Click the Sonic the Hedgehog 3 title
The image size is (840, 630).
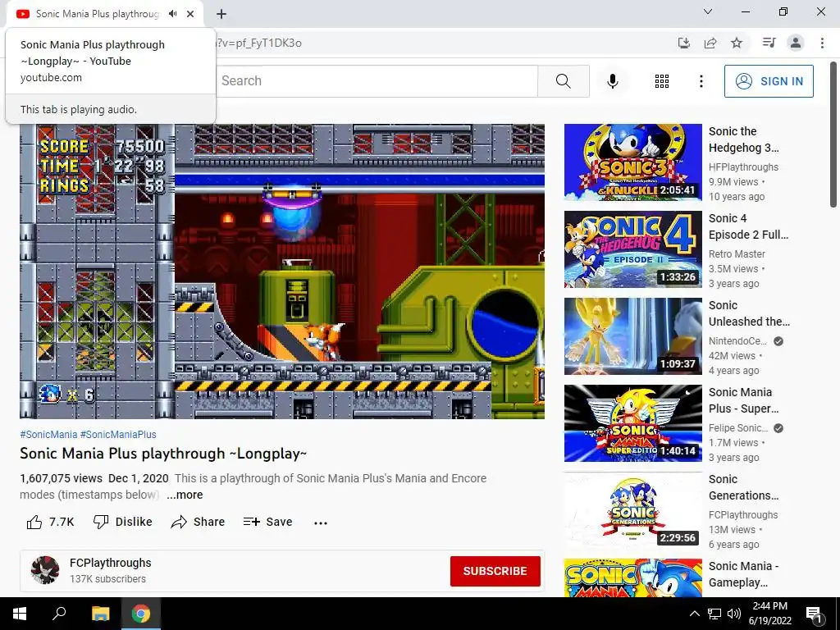click(743, 139)
